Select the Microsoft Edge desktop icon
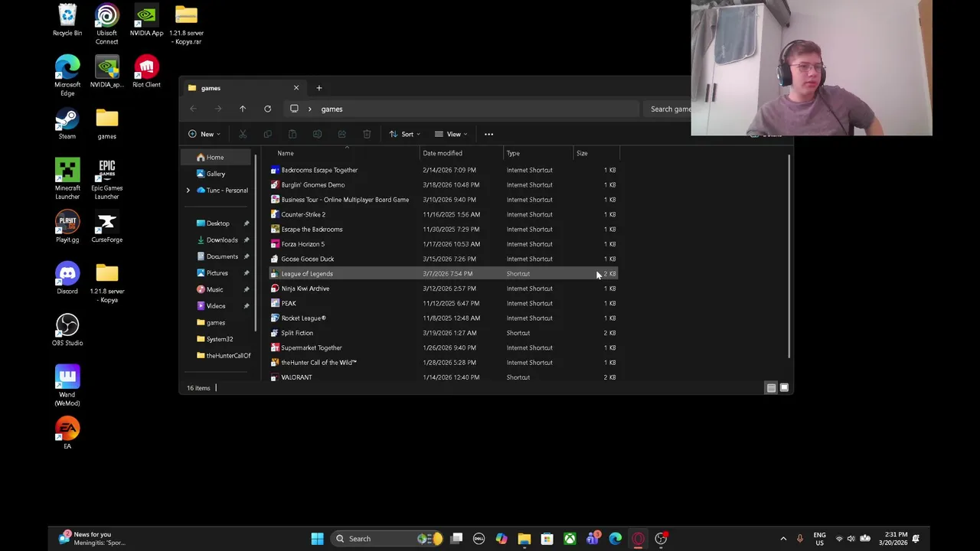Viewport: 980px width, 551px height. (67, 76)
